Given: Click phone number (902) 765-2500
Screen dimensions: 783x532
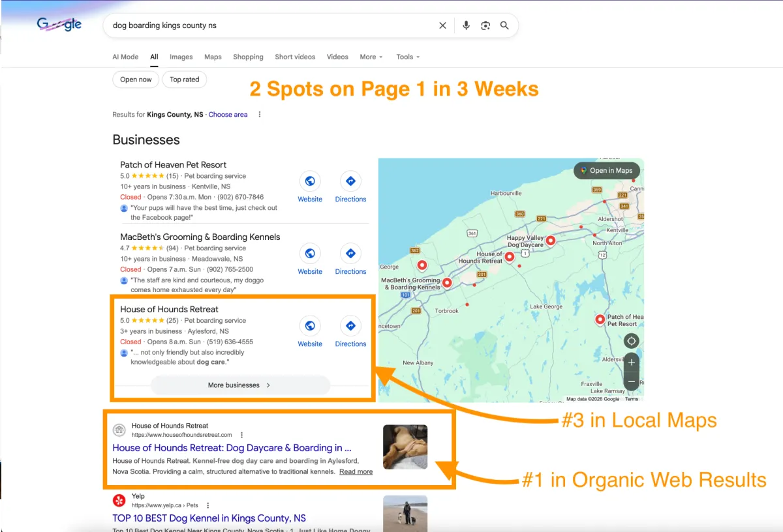Looking at the screenshot, I should pos(229,269).
